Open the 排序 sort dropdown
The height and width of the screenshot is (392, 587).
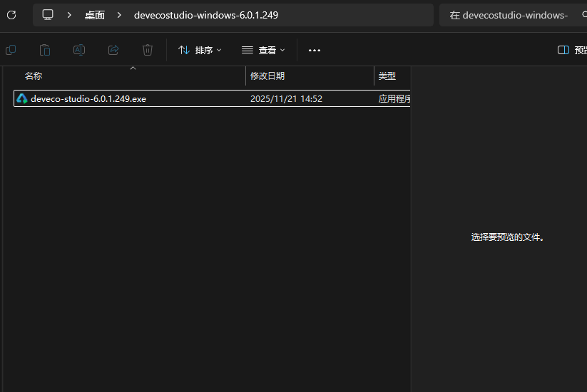click(200, 50)
